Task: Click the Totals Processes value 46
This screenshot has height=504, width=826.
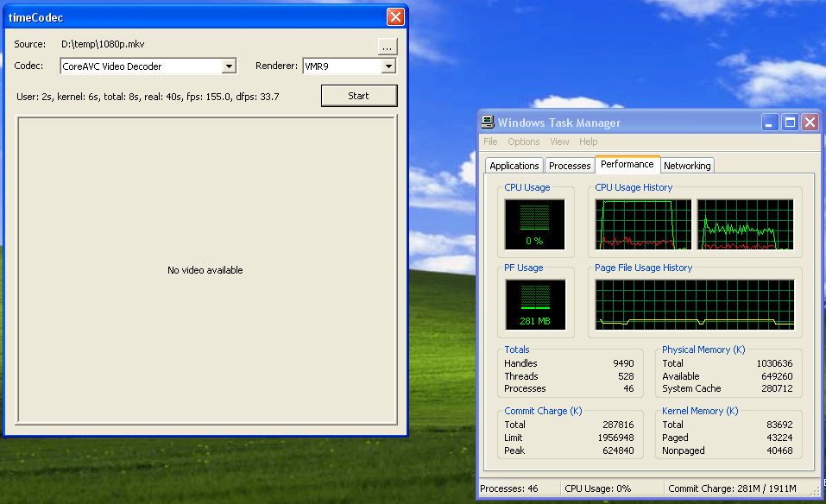Action: (628, 388)
